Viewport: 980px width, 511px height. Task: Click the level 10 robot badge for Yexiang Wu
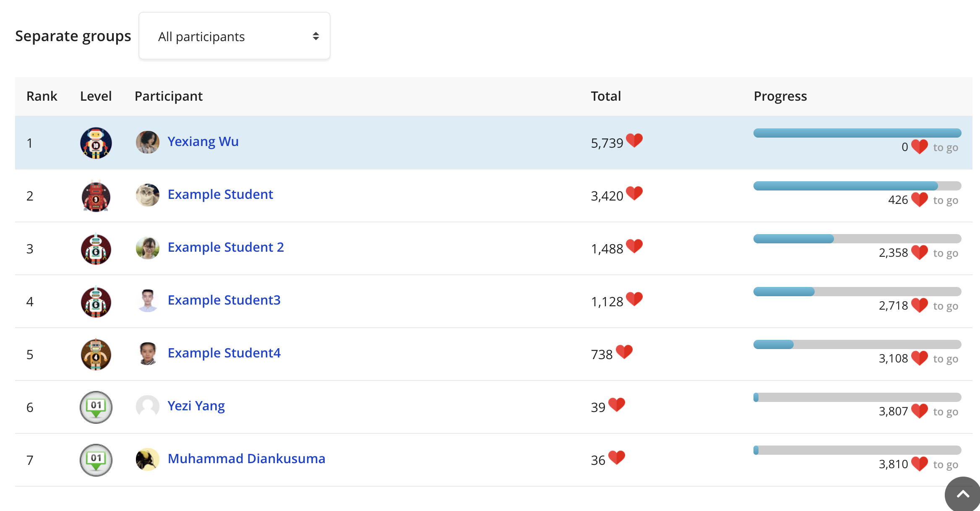[x=96, y=143]
